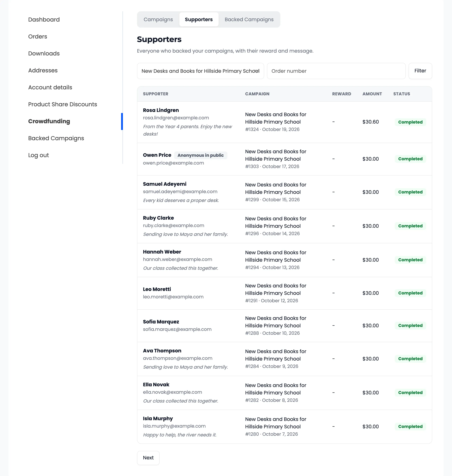Click email sofia.marquez@example.com

point(177,329)
